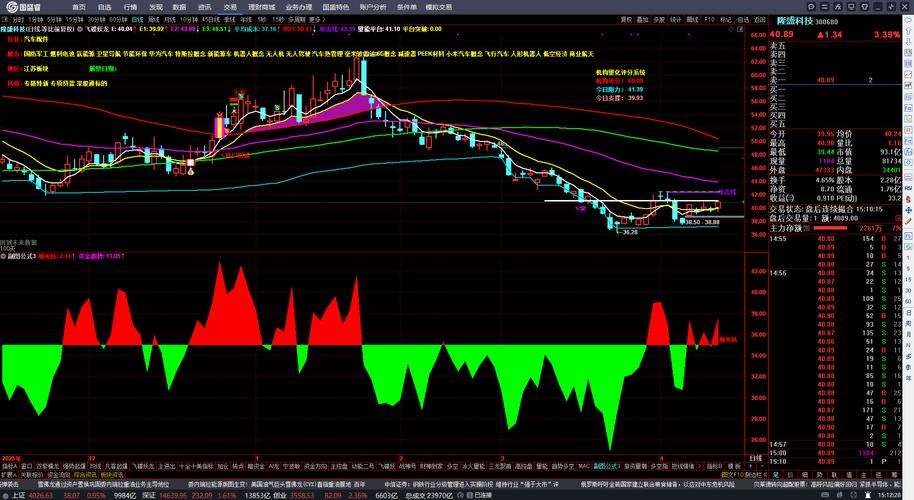The width and height of the screenshot is (914, 500).
Task: Switch to the 5分钟 period tab
Action: [x=54, y=19]
